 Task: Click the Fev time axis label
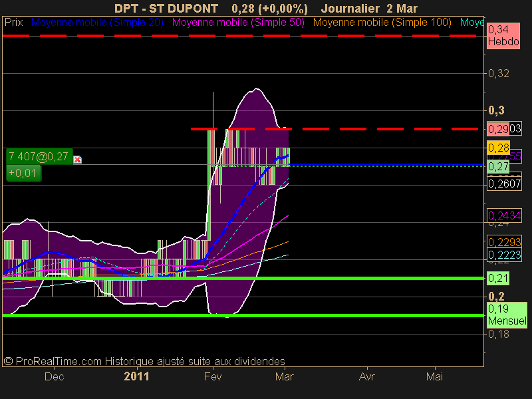(213, 376)
